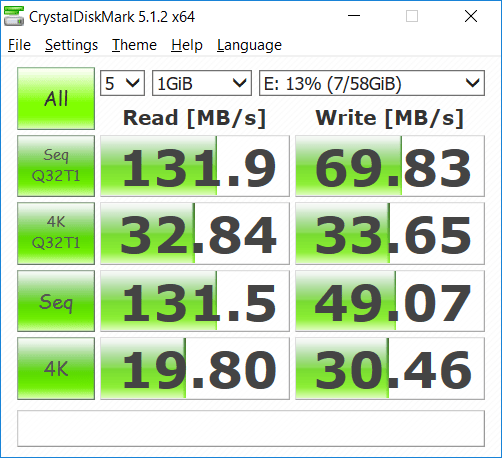
Task: Open the Language menu
Action: pos(249,45)
